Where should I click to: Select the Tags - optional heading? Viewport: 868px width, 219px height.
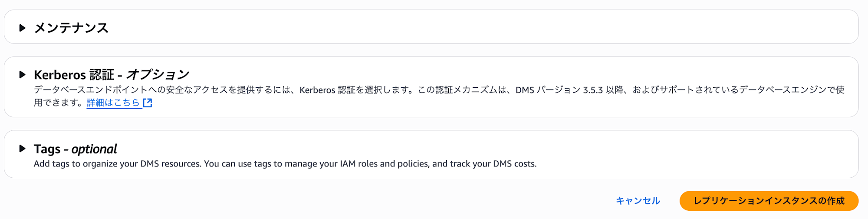click(76, 149)
